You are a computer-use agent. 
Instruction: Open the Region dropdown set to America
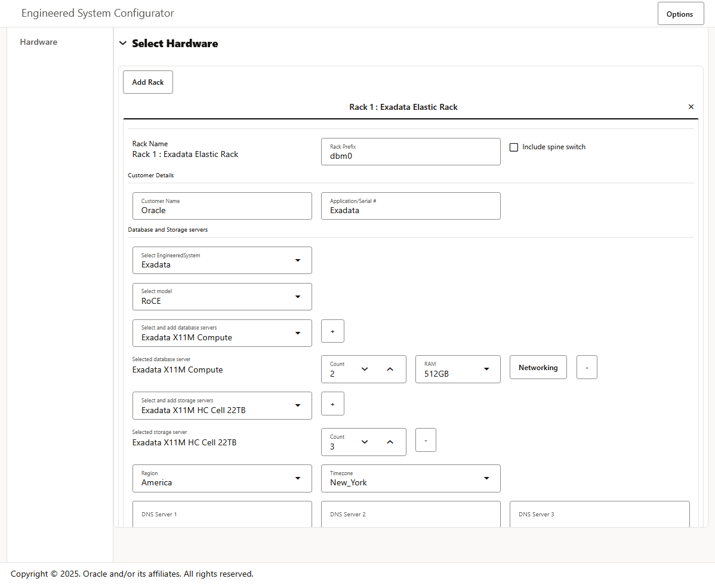(298, 478)
